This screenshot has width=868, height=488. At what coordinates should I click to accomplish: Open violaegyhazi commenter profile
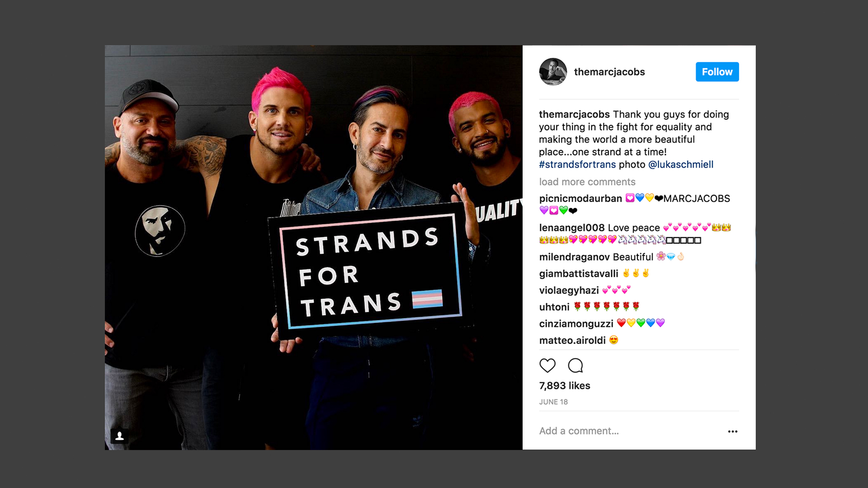tap(569, 291)
